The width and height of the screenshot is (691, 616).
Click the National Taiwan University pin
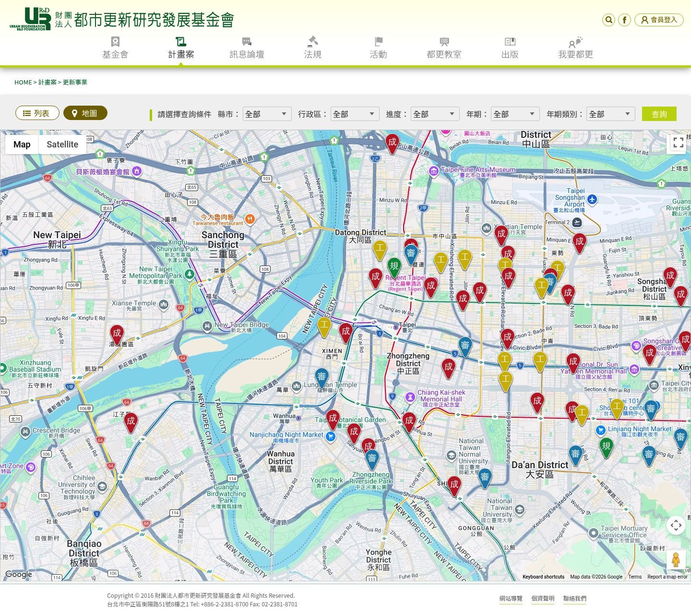point(520,509)
